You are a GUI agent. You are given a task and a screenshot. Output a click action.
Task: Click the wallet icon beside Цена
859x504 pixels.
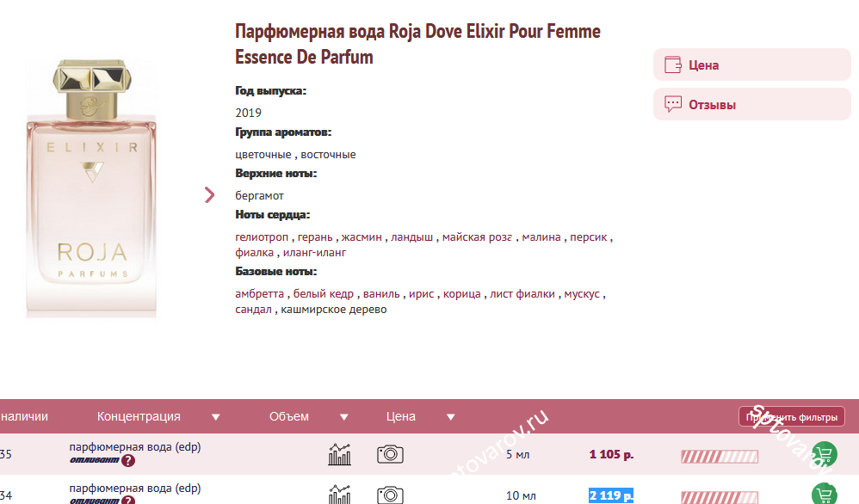tap(673, 65)
